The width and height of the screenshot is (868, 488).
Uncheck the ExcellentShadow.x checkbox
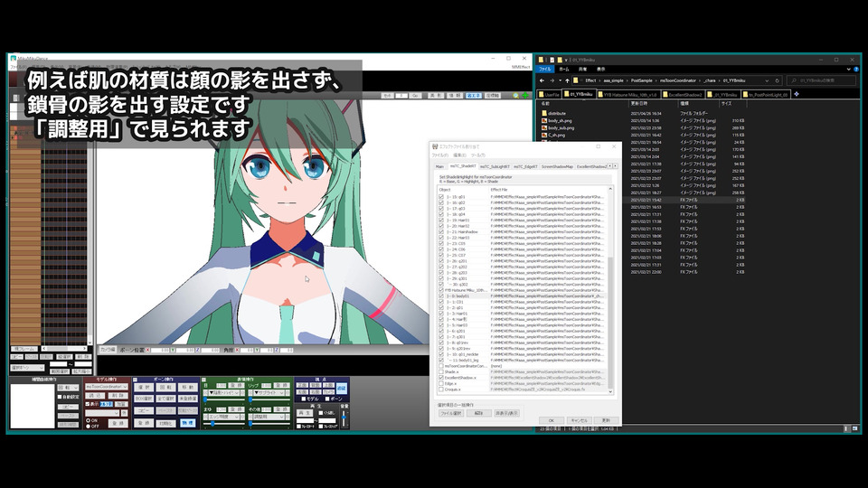coord(441,378)
